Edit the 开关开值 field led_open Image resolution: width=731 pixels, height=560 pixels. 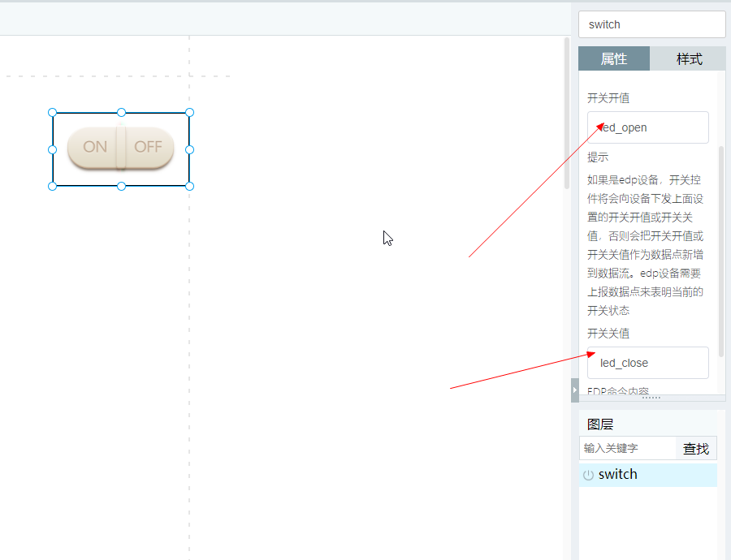coord(648,127)
